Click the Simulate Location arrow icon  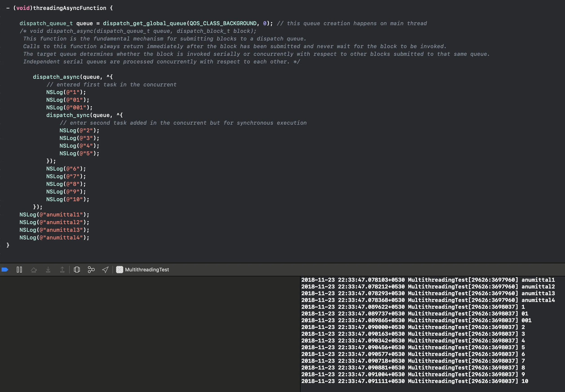(105, 270)
